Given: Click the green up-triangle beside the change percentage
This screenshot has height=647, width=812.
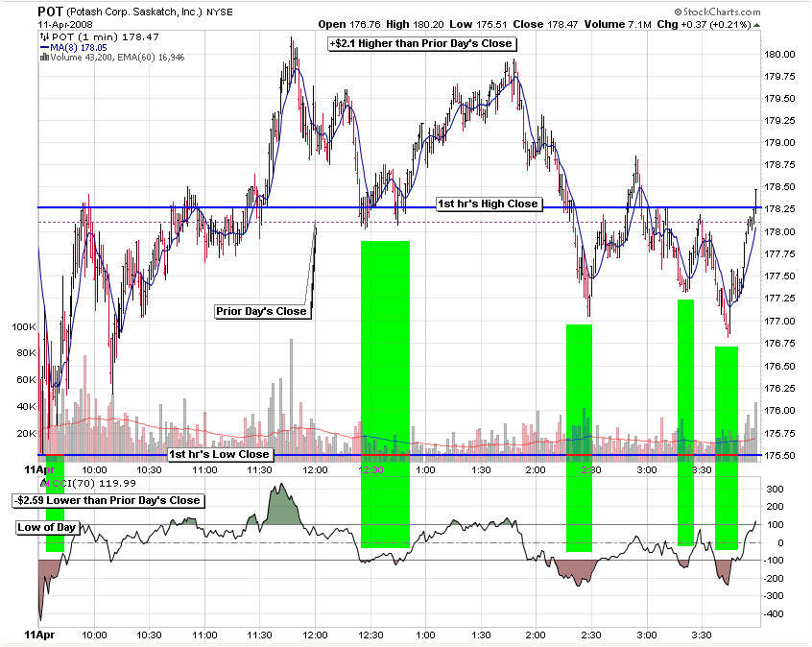Looking at the screenshot, I should coord(756,25).
